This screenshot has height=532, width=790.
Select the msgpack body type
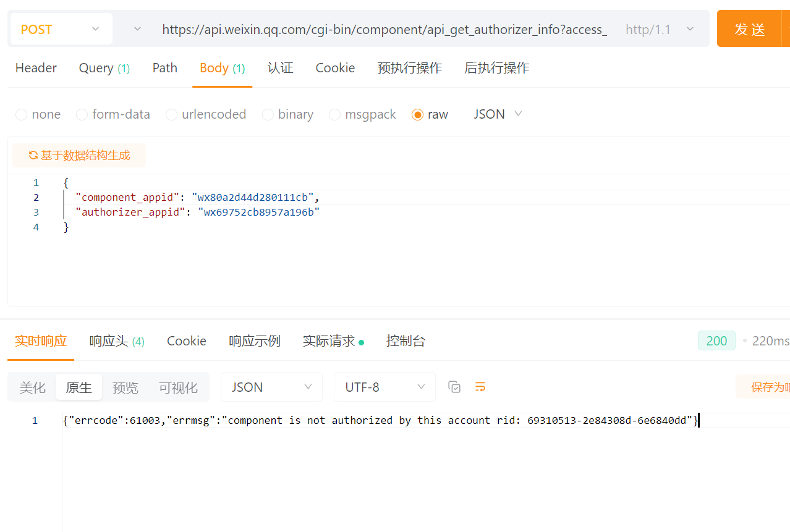pyautogui.click(x=362, y=114)
